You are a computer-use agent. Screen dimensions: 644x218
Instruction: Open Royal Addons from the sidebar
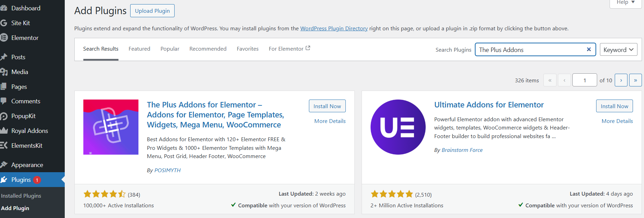pos(4,131)
